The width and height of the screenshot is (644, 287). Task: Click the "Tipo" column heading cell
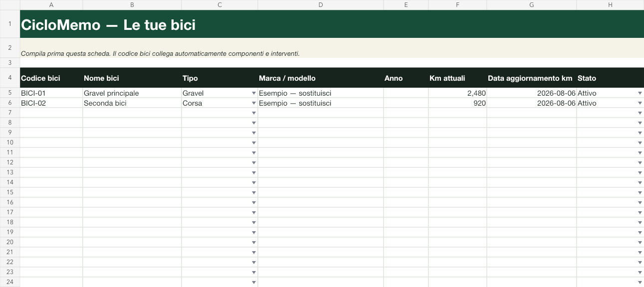click(x=219, y=78)
